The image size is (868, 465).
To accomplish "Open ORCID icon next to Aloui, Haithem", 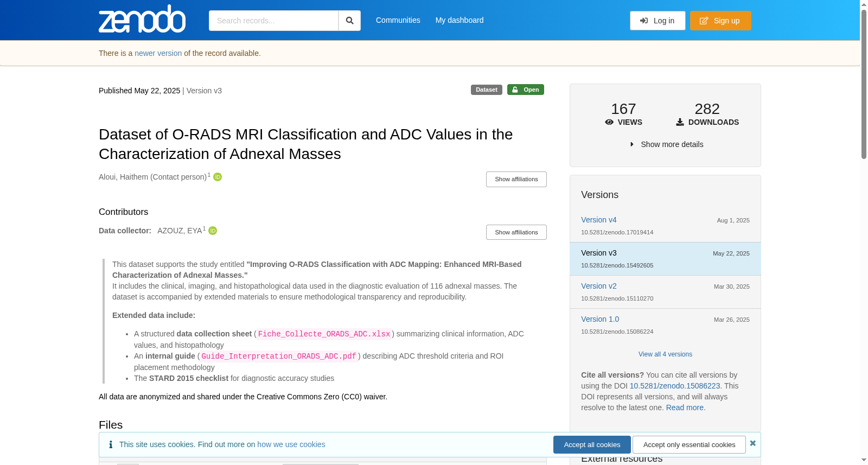I will pos(218,177).
